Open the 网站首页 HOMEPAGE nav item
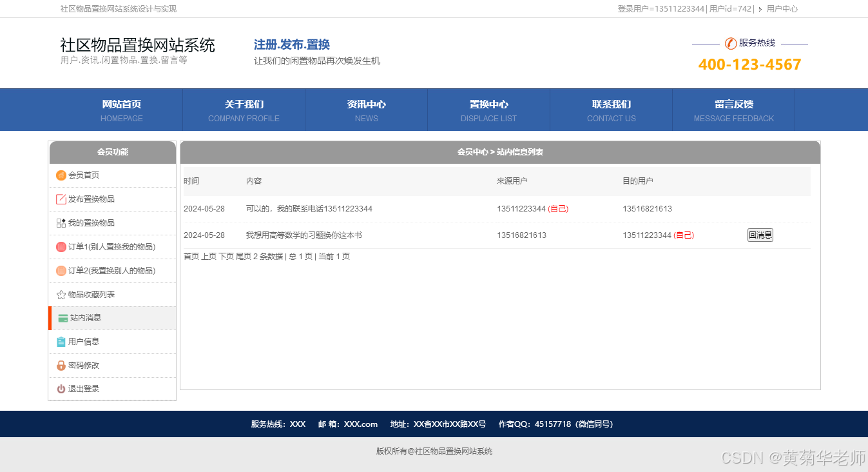 tap(122, 110)
